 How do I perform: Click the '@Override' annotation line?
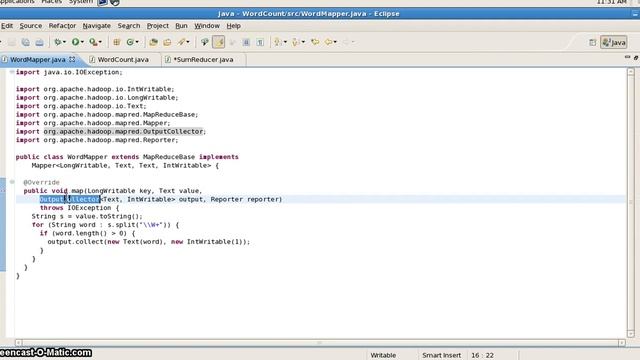[x=41, y=182]
